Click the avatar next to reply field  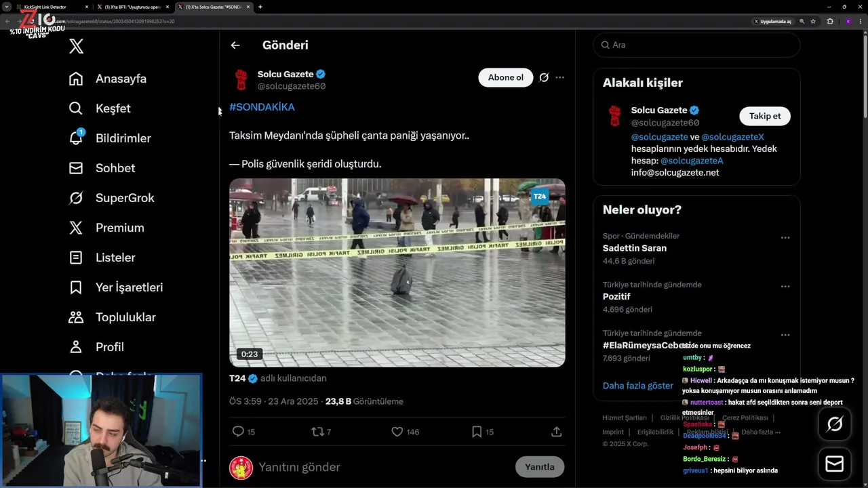[x=241, y=468]
